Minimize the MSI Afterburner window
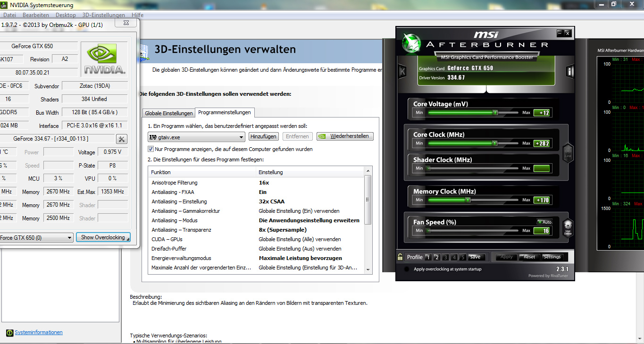This screenshot has height=344, width=644. [x=560, y=33]
